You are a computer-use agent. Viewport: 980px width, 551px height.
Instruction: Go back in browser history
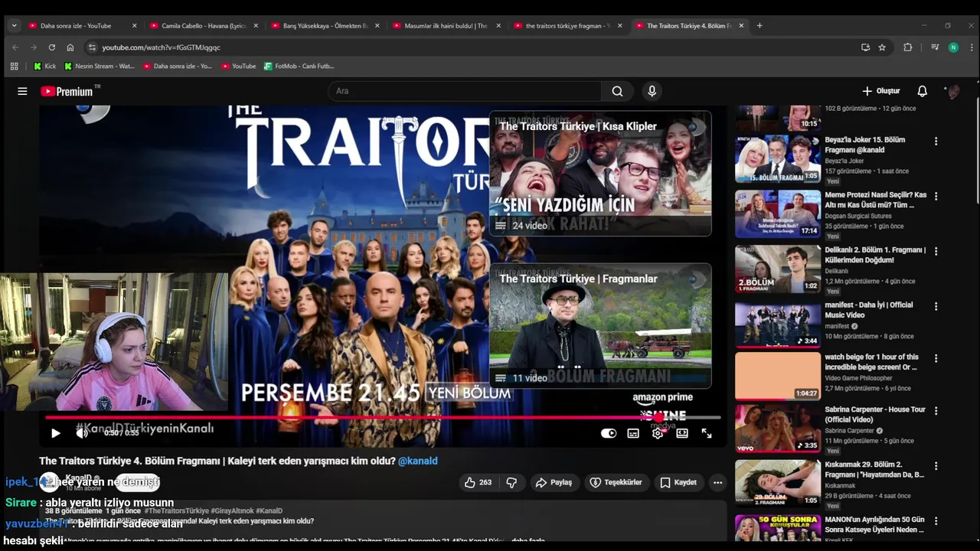(x=15, y=47)
